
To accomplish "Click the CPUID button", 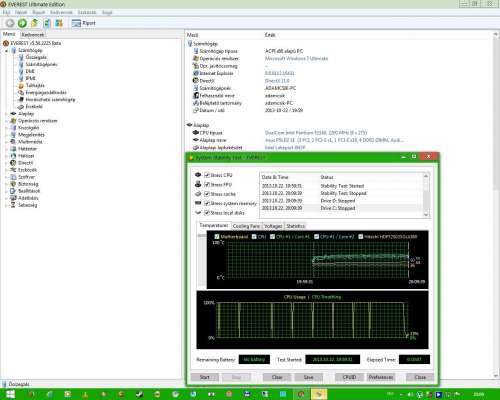I will pyautogui.click(x=349, y=377).
